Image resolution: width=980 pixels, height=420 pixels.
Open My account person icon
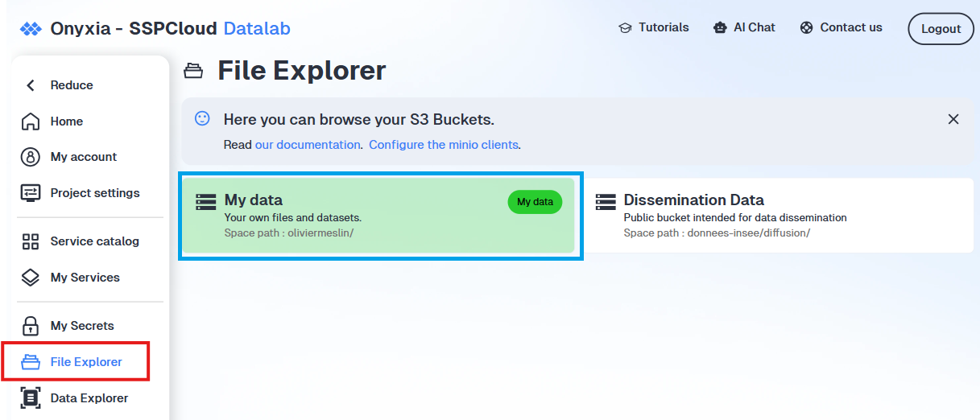(x=31, y=157)
